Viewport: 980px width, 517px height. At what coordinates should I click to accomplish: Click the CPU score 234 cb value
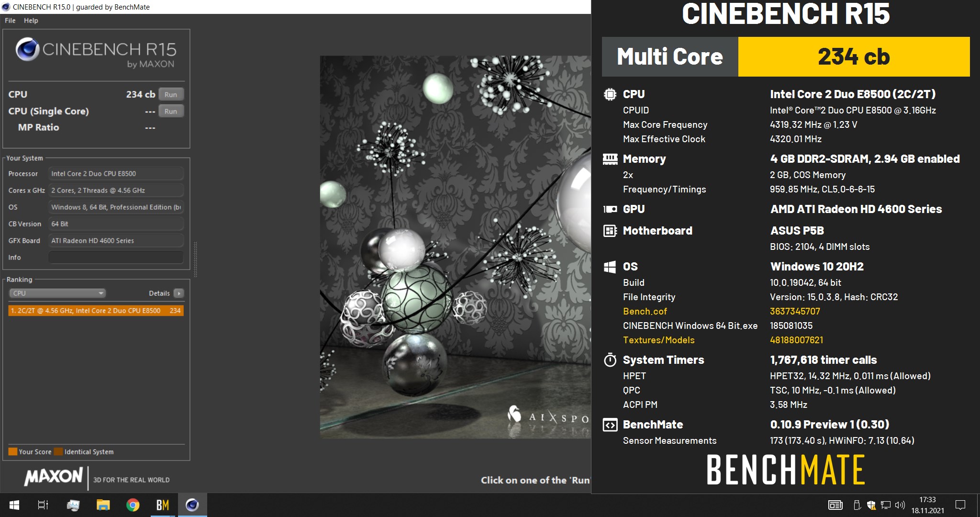140,94
